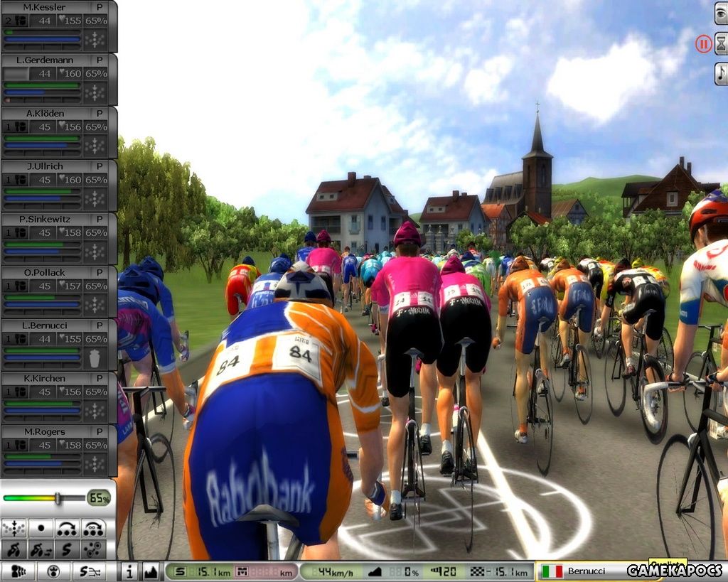728x582 pixels.
Task: Click L.Gerdemann's empty feed slot
Action: coord(16,73)
